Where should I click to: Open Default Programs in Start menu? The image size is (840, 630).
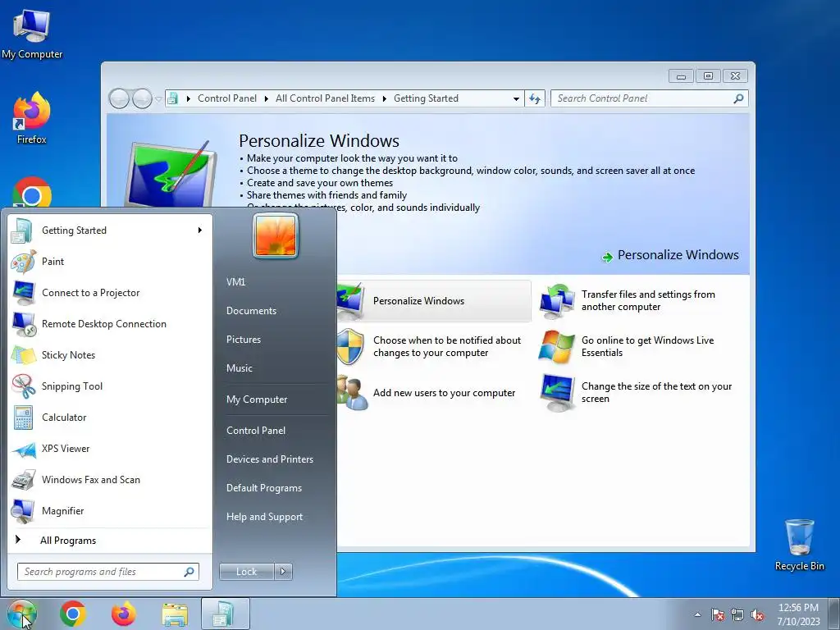[263, 488]
